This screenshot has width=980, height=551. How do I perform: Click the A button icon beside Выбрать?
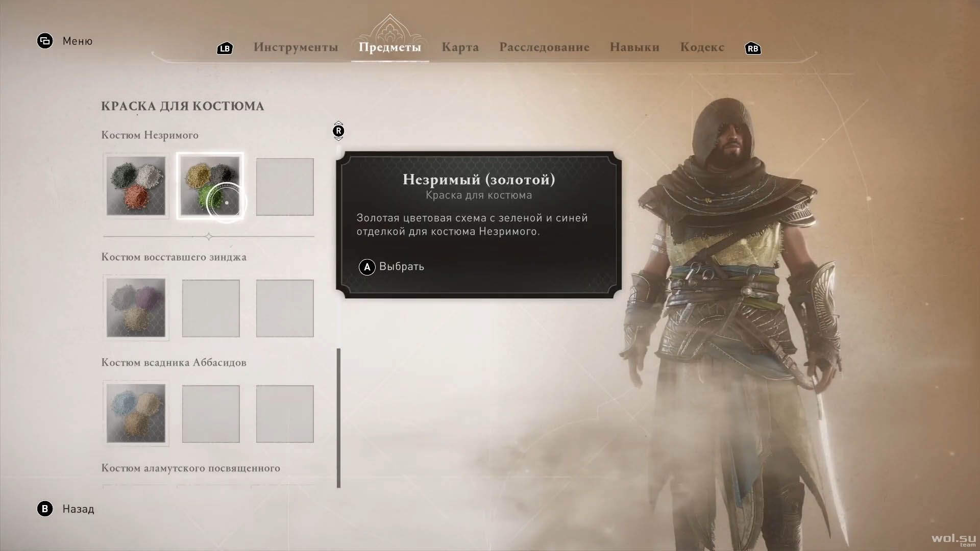click(367, 267)
